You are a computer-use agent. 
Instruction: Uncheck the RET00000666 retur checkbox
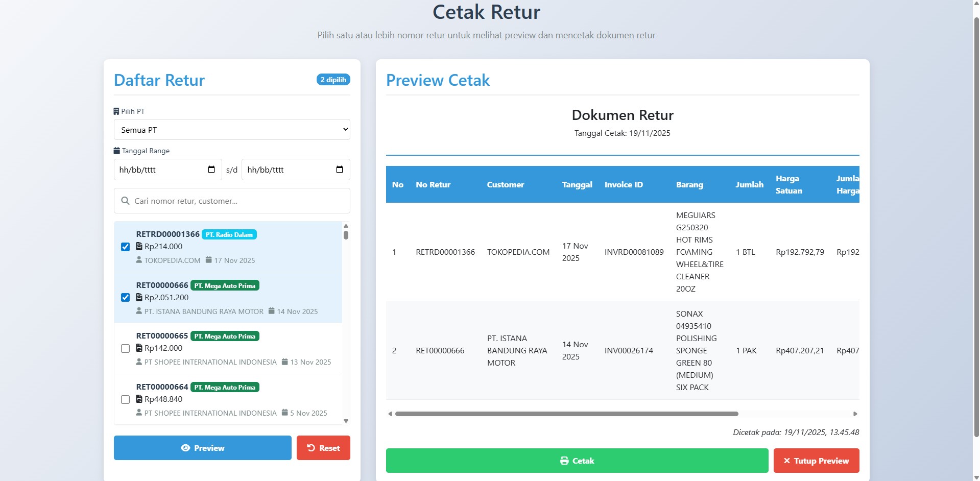[x=125, y=297]
